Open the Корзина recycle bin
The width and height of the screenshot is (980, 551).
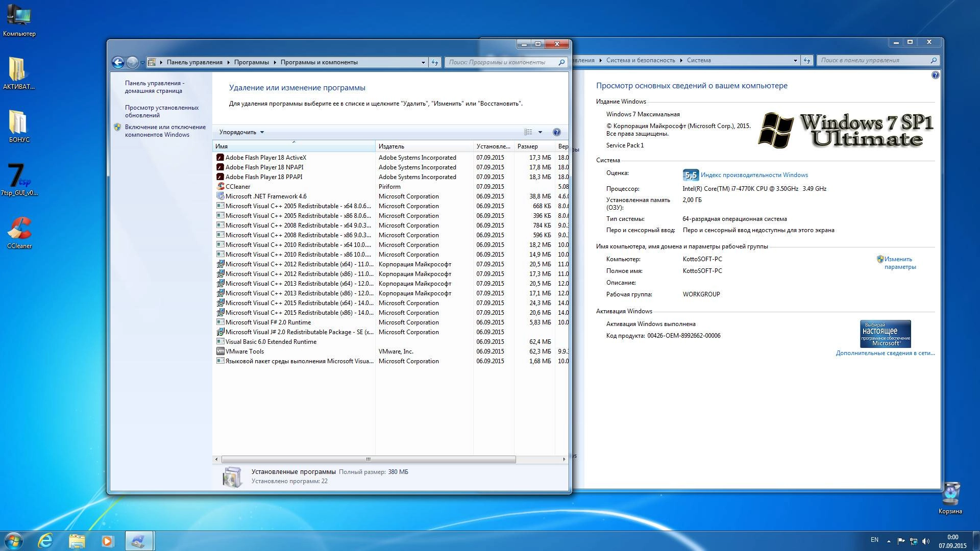[x=950, y=497]
